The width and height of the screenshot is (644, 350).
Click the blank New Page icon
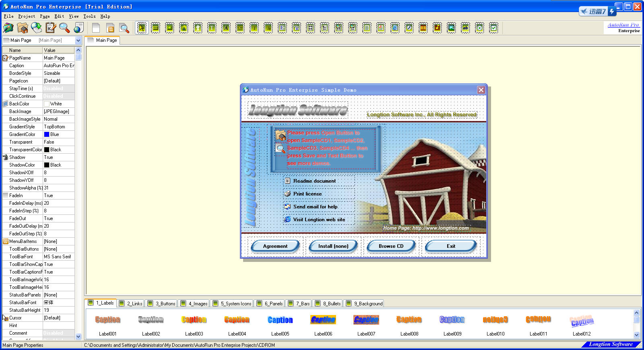(x=96, y=28)
